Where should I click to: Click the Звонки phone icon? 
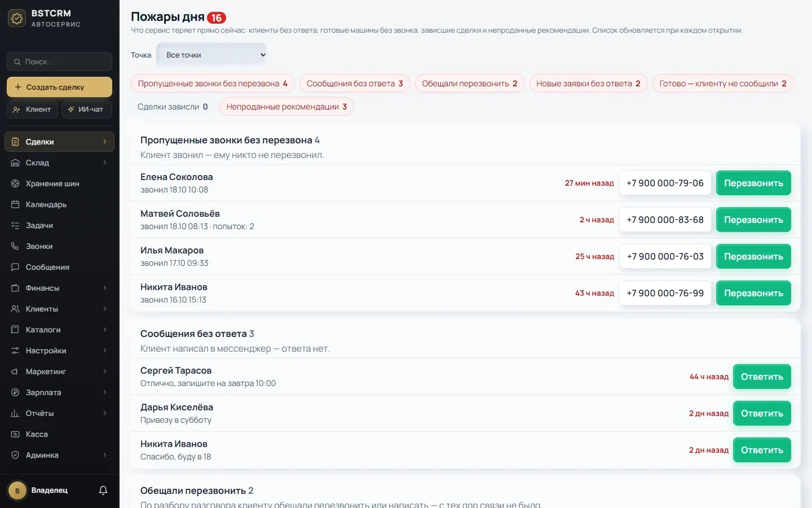[15, 246]
